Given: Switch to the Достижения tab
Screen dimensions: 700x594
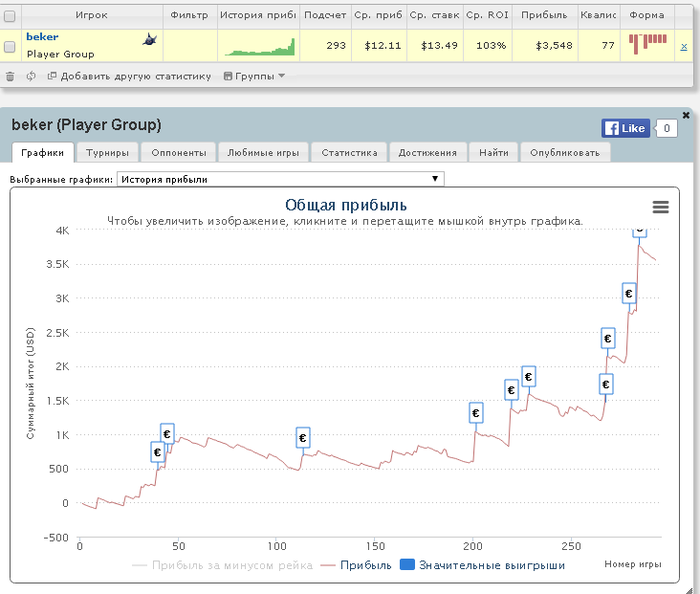Looking at the screenshot, I should click(x=428, y=153).
